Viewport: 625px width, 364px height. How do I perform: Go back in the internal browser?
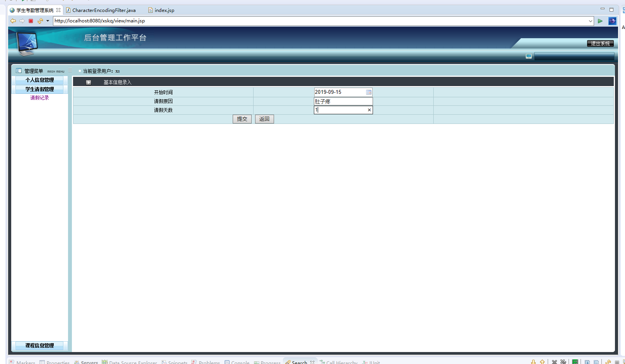point(13,21)
